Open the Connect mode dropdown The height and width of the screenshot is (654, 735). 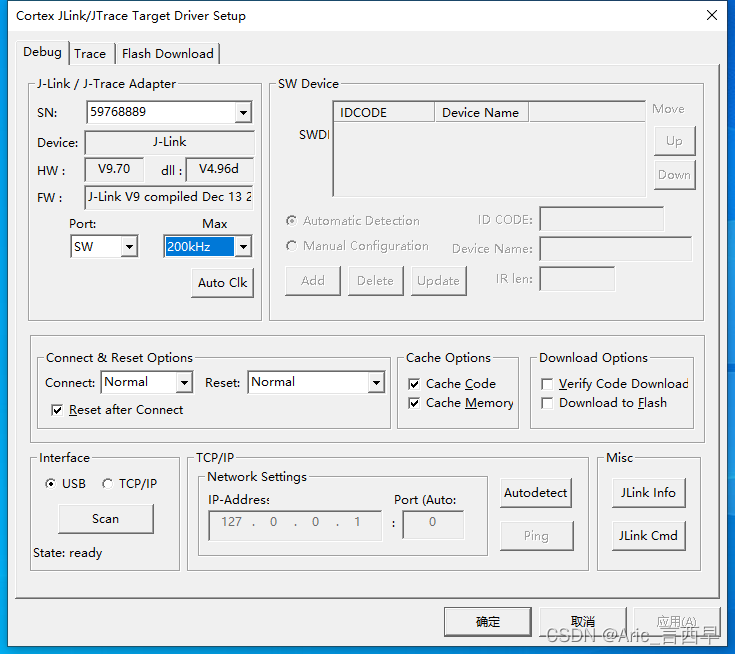coord(185,383)
